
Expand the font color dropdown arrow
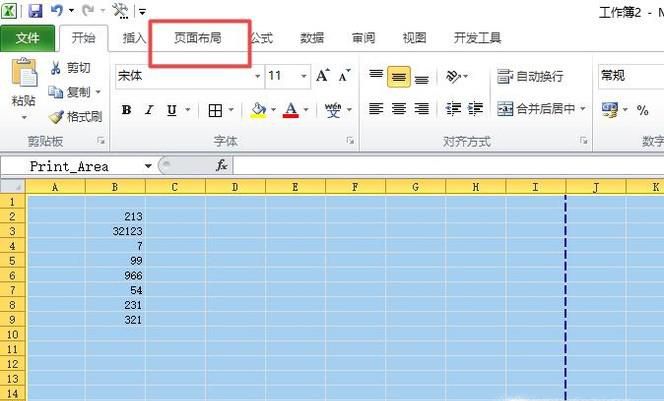pos(306,110)
